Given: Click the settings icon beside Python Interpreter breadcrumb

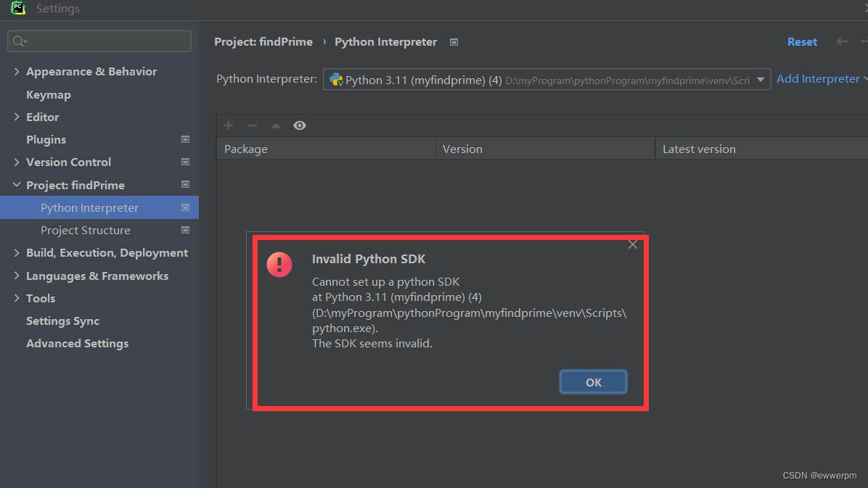Looking at the screenshot, I should [x=454, y=42].
